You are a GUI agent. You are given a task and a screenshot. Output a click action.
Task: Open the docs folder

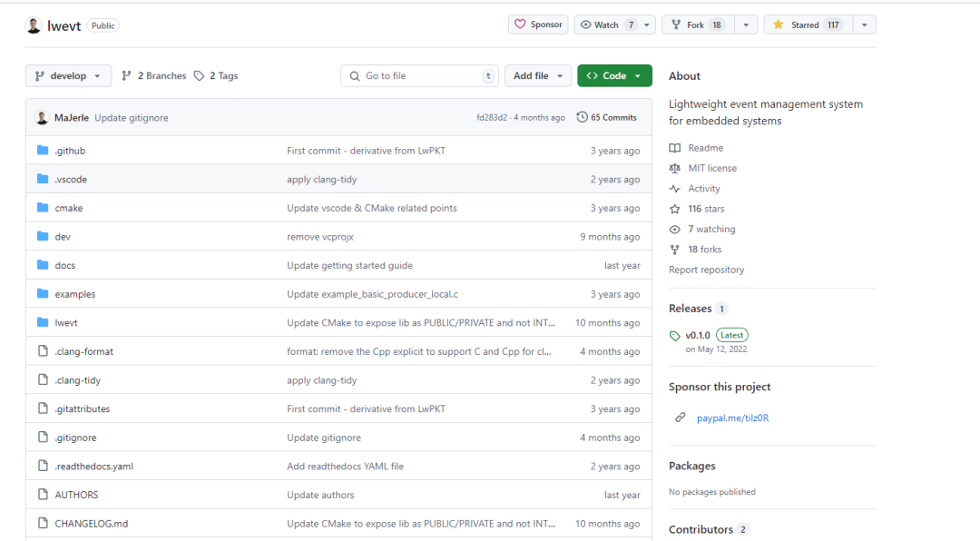(65, 266)
